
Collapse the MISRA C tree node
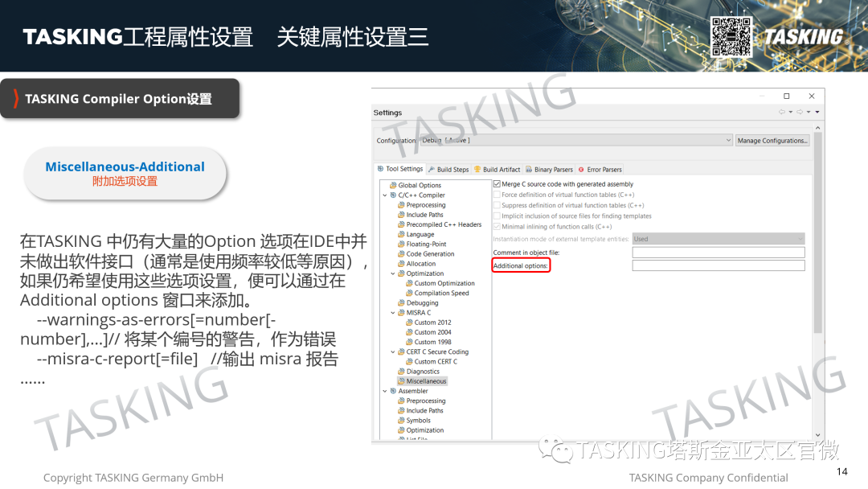pyautogui.click(x=393, y=313)
